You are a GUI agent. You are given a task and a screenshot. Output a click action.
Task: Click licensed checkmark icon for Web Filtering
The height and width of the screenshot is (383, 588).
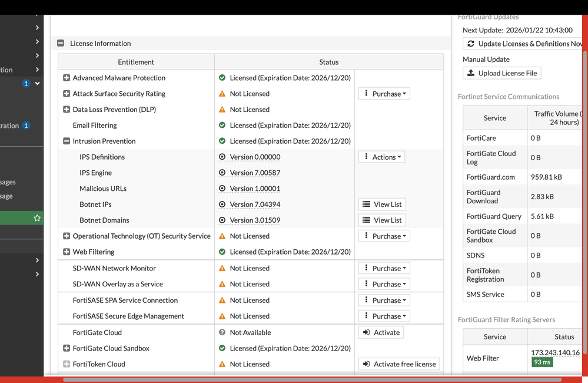click(222, 252)
